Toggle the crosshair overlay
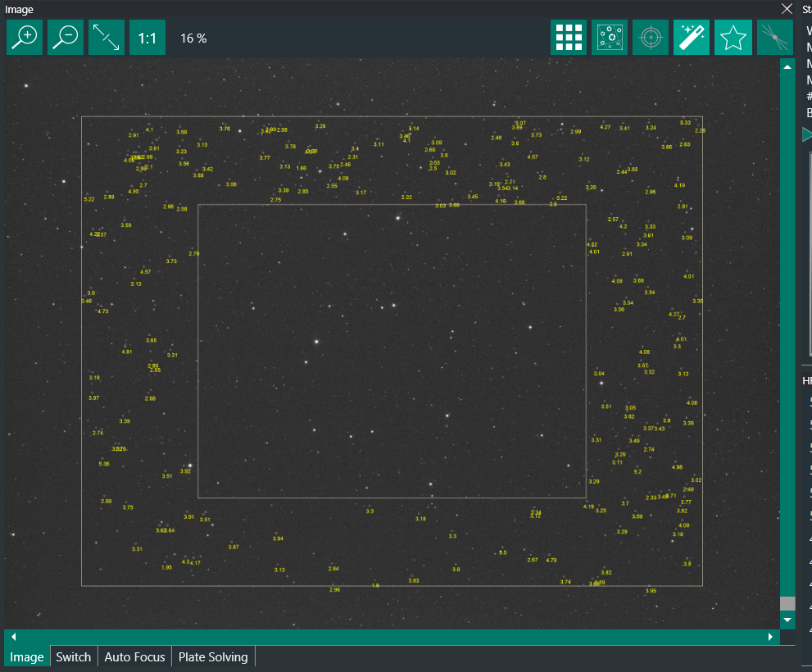This screenshot has width=812, height=672. point(651,38)
